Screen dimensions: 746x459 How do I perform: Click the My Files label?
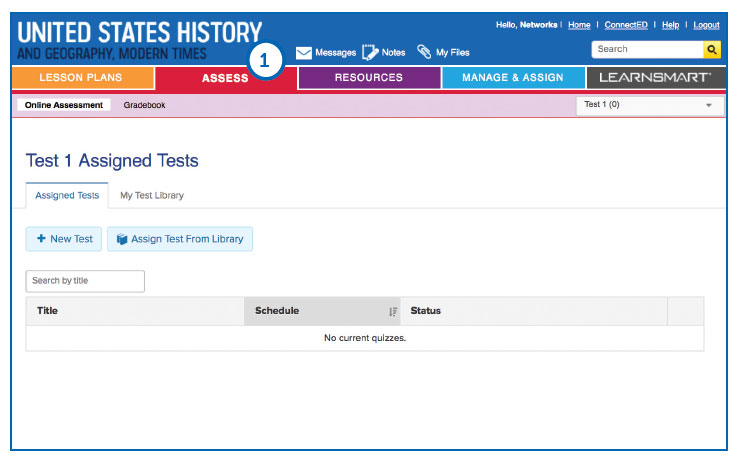click(452, 53)
